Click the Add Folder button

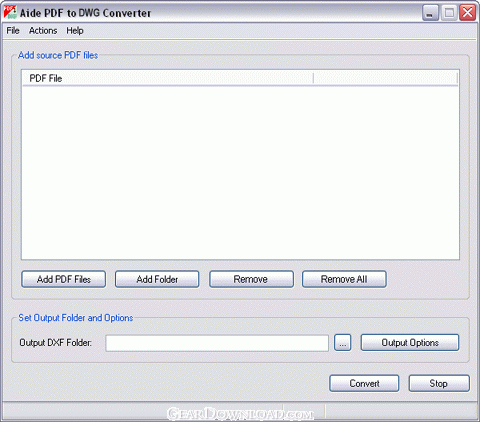[x=157, y=279]
